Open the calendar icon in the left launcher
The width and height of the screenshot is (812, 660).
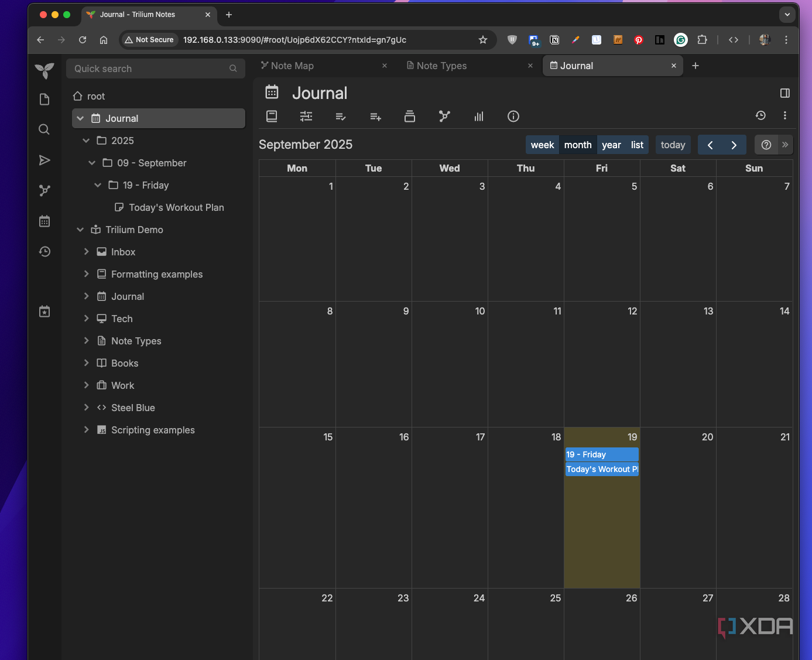44,221
